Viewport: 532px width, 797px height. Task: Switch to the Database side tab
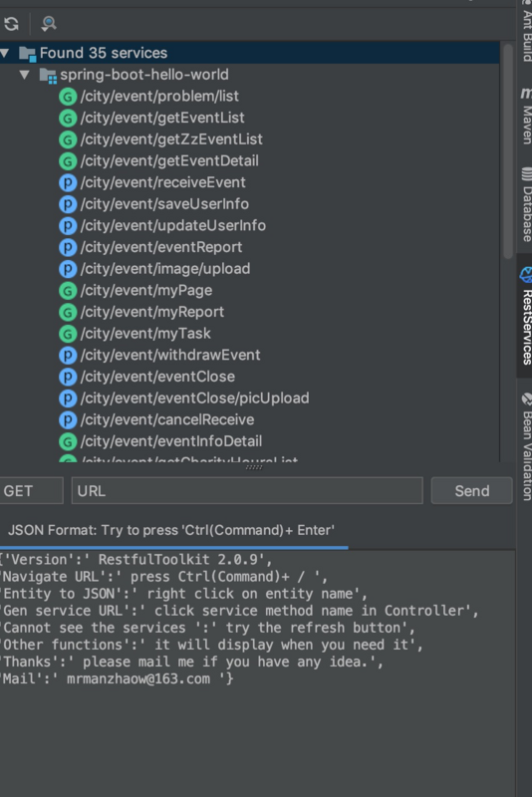click(527, 205)
